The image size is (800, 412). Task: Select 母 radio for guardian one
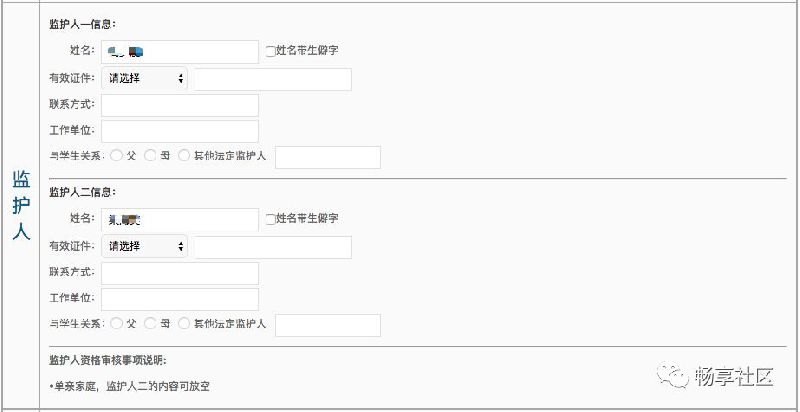click(150, 156)
